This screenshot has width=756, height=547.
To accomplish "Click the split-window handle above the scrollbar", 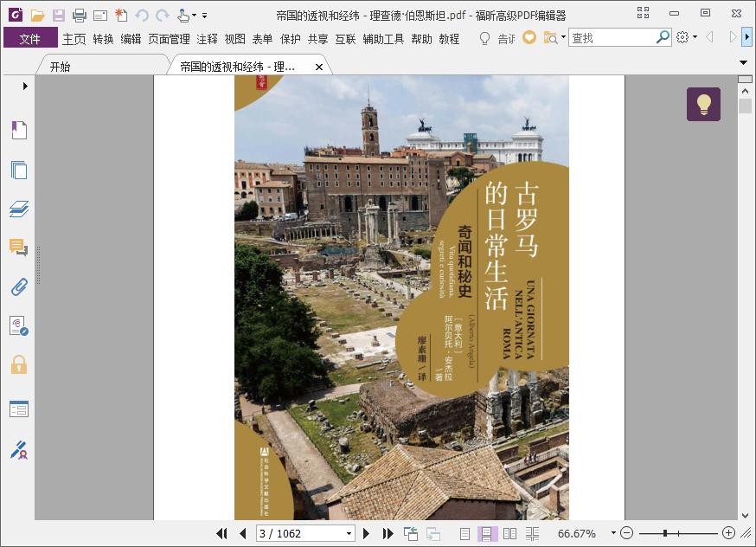I will [x=745, y=79].
